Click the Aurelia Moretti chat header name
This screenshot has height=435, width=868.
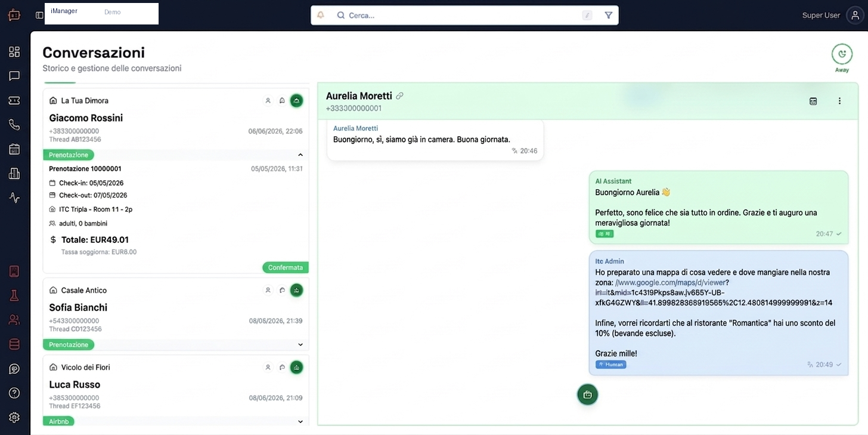(359, 96)
